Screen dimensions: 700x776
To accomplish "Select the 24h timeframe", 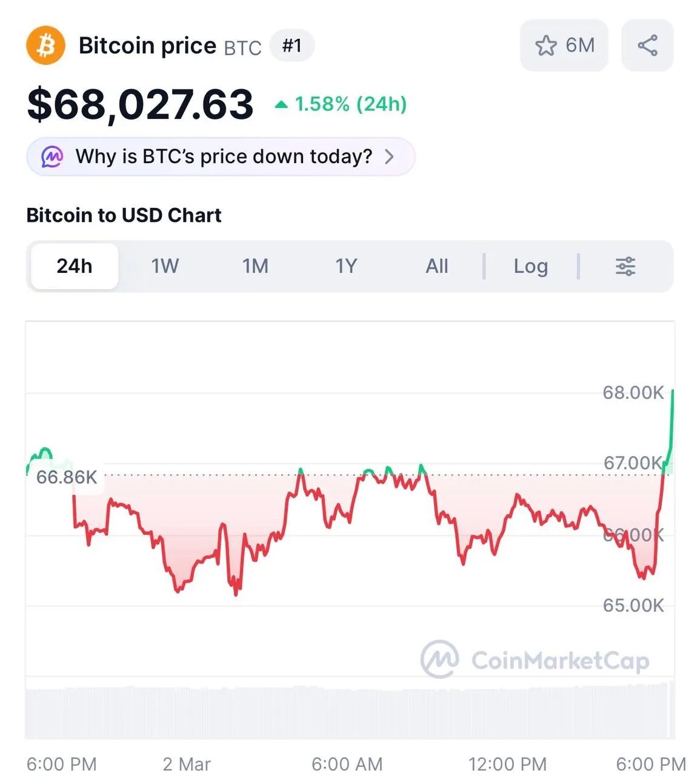I will pyautogui.click(x=75, y=266).
